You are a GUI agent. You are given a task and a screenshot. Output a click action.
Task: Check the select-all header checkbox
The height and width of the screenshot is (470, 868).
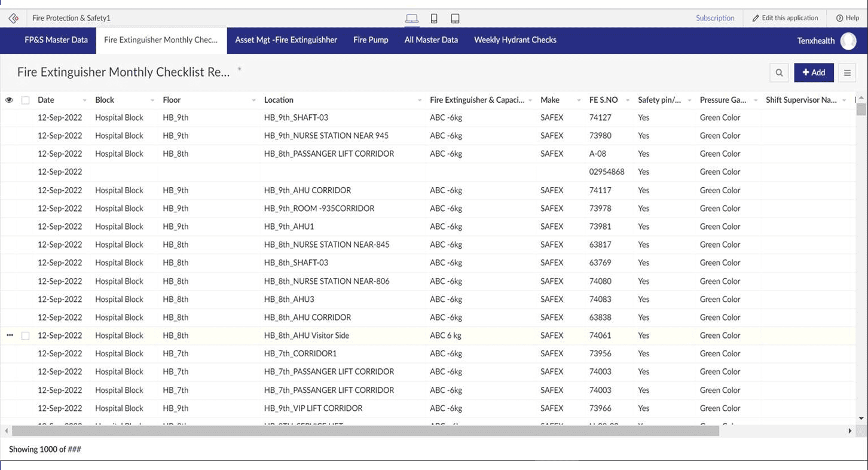point(25,100)
